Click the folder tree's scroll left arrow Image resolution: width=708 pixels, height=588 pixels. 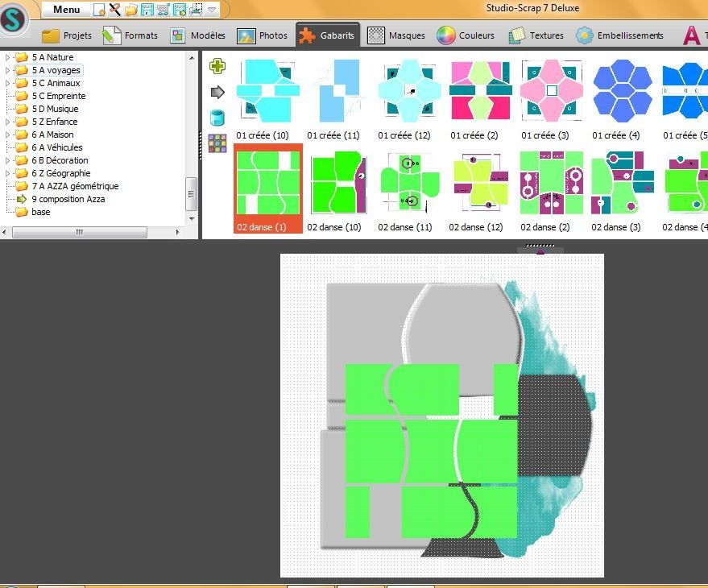click(x=5, y=232)
